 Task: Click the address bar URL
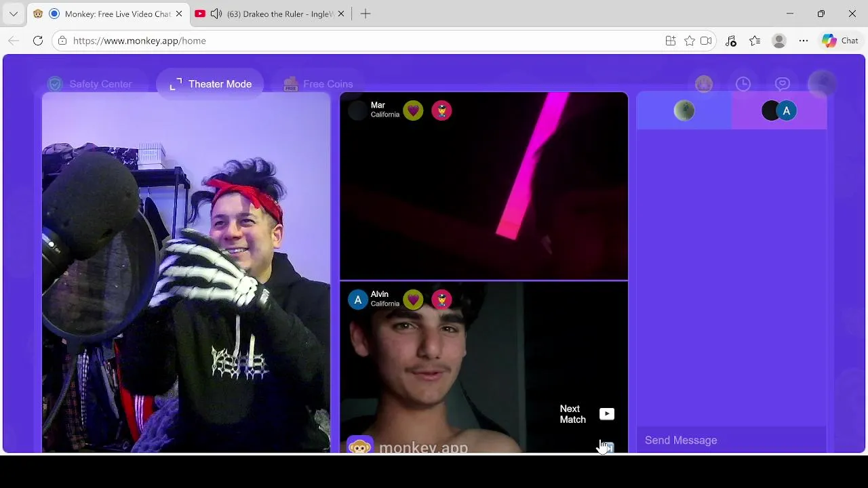(139, 41)
